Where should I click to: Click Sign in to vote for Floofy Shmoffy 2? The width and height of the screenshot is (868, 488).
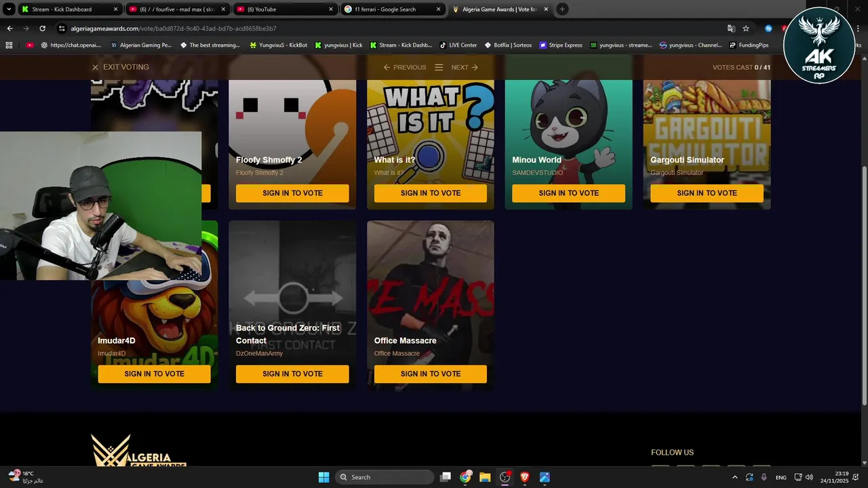[292, 193]
